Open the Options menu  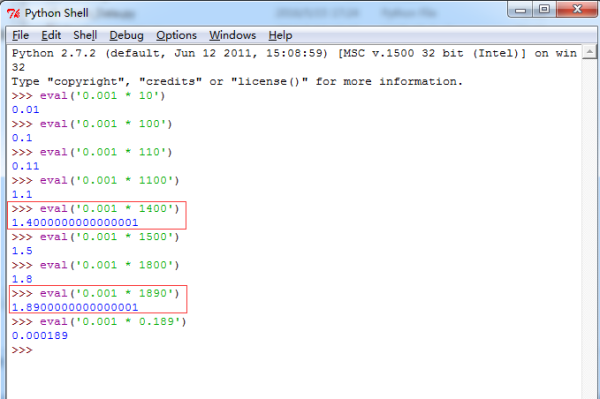pyautogui.click(x=176, y=36)
